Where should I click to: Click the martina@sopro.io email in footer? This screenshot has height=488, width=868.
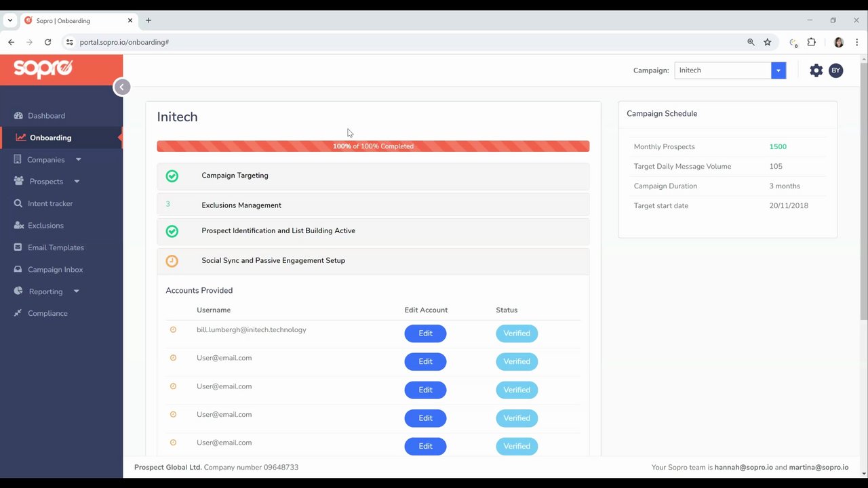pos(818,467)
